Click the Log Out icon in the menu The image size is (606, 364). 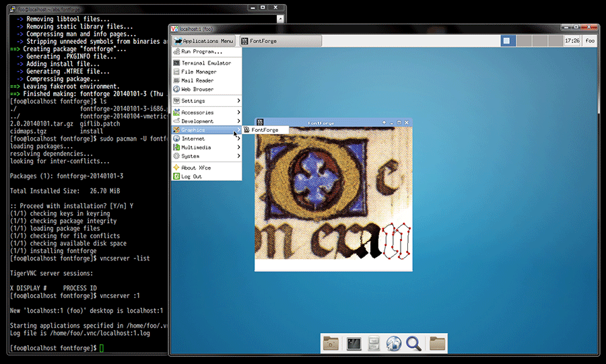pos(176,176)
